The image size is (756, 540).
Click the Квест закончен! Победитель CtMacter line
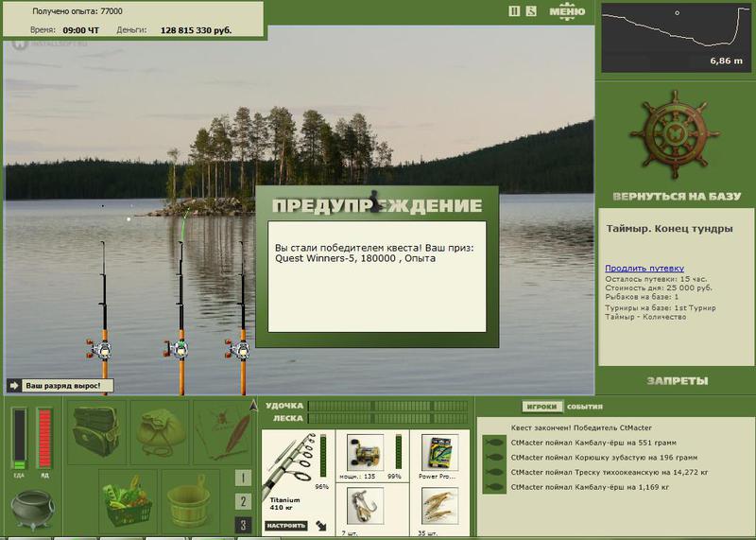581,427
